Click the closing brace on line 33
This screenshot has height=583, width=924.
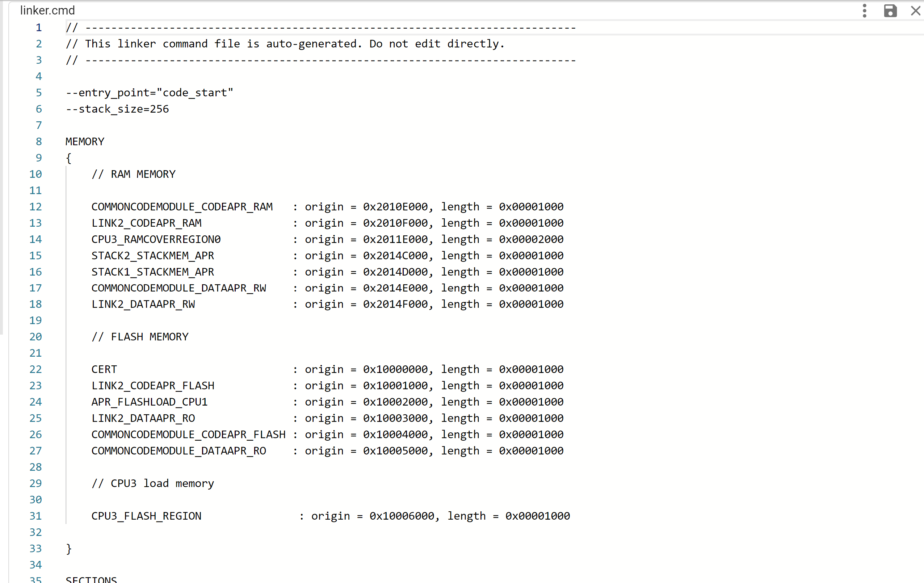coord(68,548)
